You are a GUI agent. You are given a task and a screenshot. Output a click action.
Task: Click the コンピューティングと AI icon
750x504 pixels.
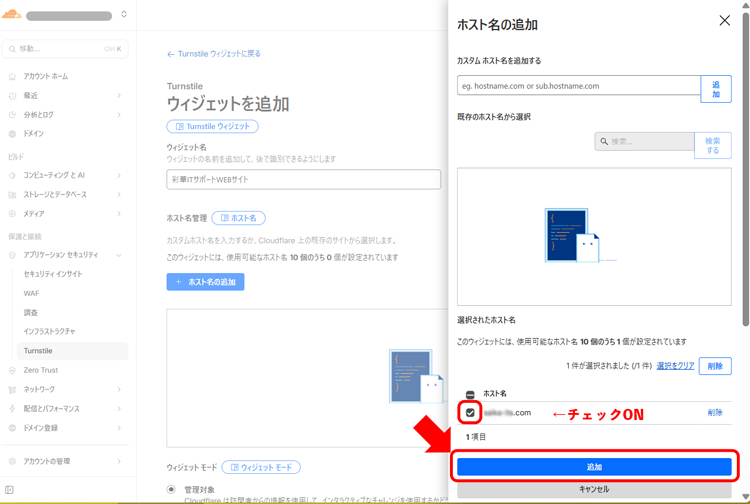[x=12, y=175]
